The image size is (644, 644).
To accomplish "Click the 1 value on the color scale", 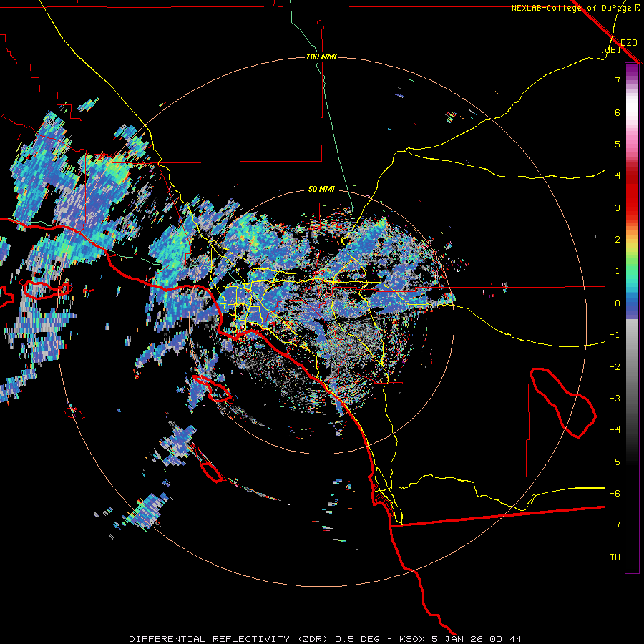I will pos(618,271).
